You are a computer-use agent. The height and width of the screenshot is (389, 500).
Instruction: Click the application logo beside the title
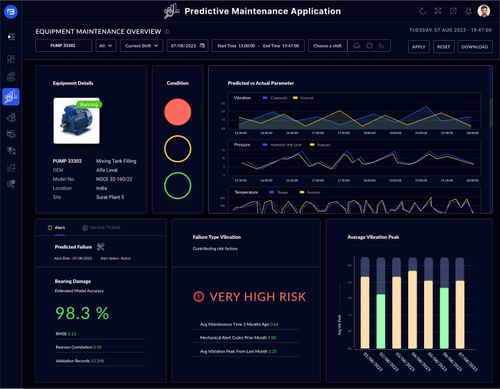point(172,11)
